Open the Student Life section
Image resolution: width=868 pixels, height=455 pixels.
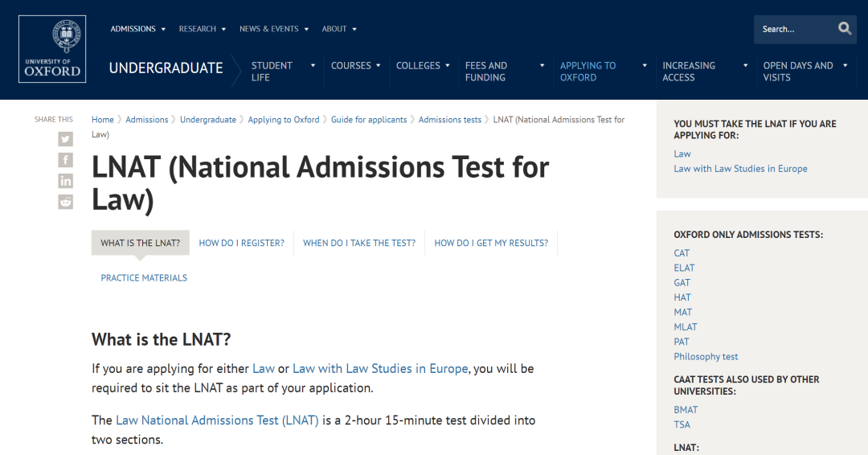pyautogui.click(x=272, y=72)
